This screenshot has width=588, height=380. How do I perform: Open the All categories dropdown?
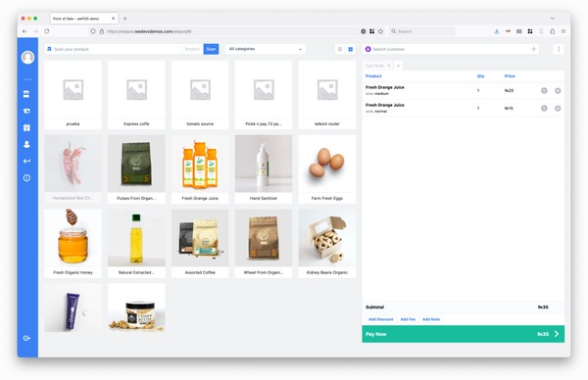tap(266, 49)
